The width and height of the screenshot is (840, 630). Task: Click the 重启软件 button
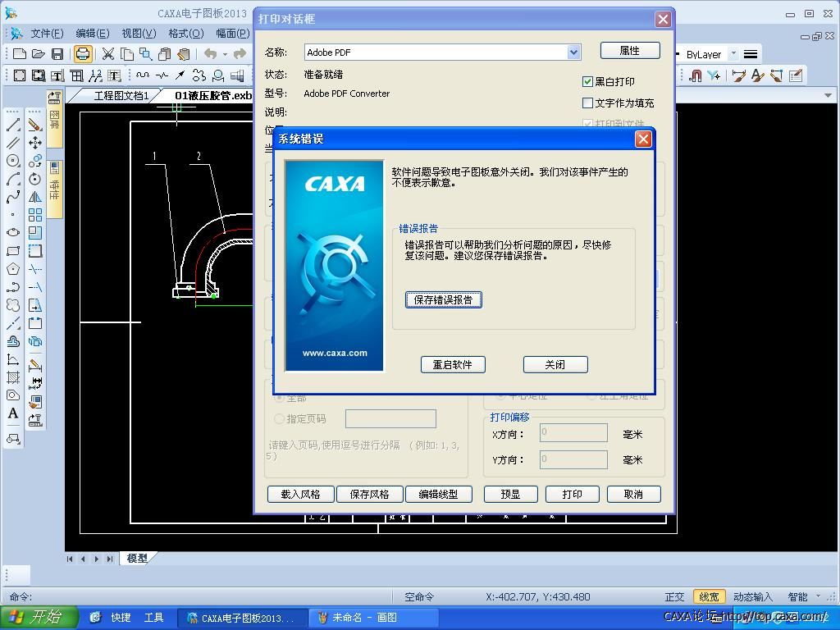pyautogui.click(x=453, y=364)
